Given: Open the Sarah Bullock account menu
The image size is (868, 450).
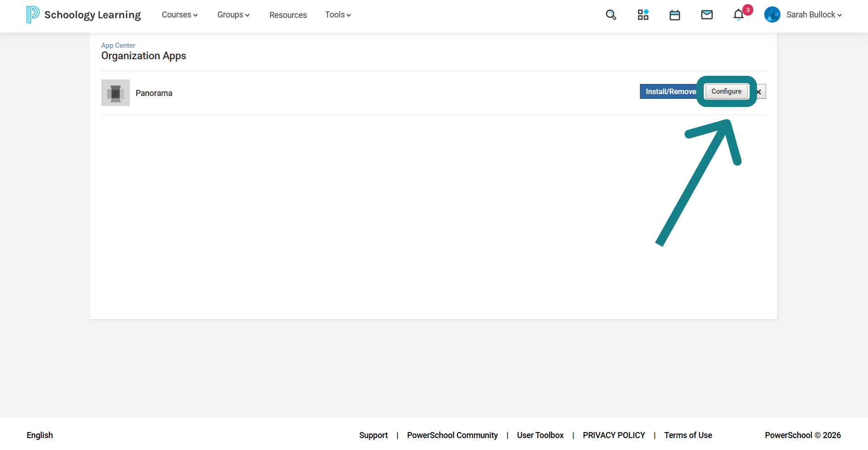Looking at the screenshot, I should pos(814,15).
